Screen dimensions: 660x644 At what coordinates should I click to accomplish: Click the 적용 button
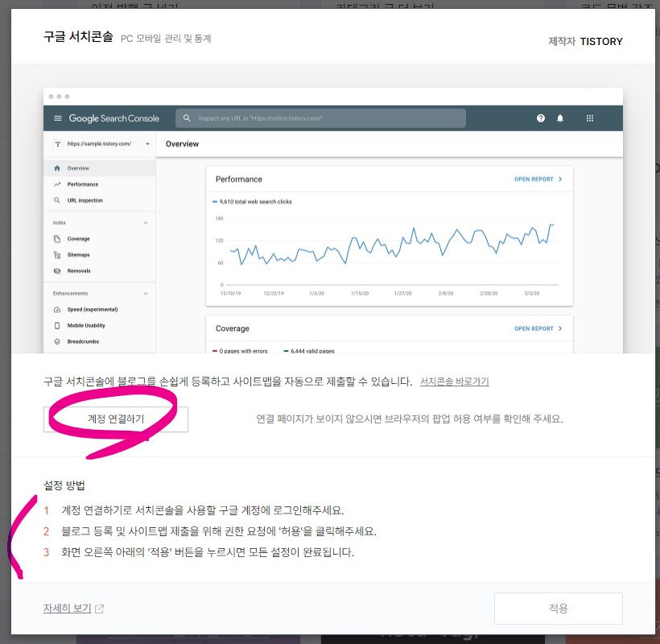pos(558,609)
